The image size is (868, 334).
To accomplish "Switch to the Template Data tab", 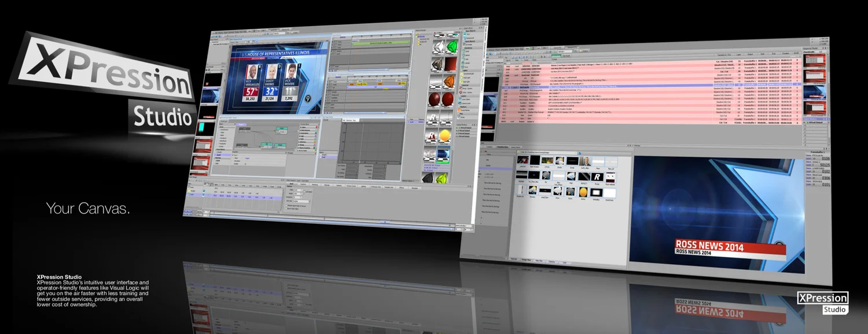I will (502, 147).
